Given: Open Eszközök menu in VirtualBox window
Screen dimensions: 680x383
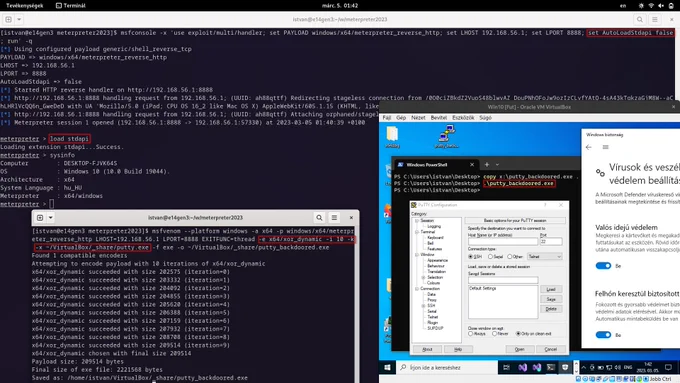Looking at the screenshot, I should (463, 118).
